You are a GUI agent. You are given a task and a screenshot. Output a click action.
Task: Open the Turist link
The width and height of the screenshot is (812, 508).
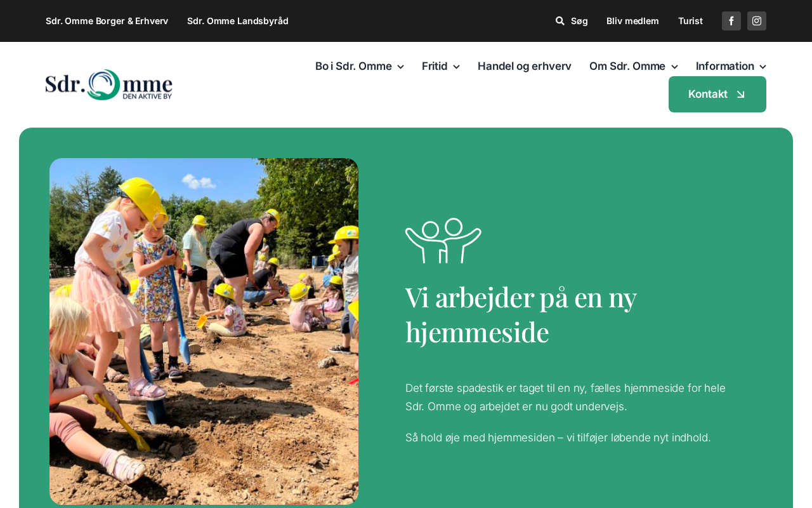coord(690,21)
